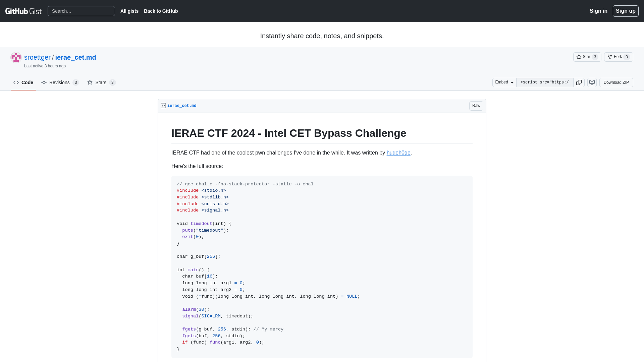644x362 pixels.
Task: Click Sign in link
Action: (598, 11)
